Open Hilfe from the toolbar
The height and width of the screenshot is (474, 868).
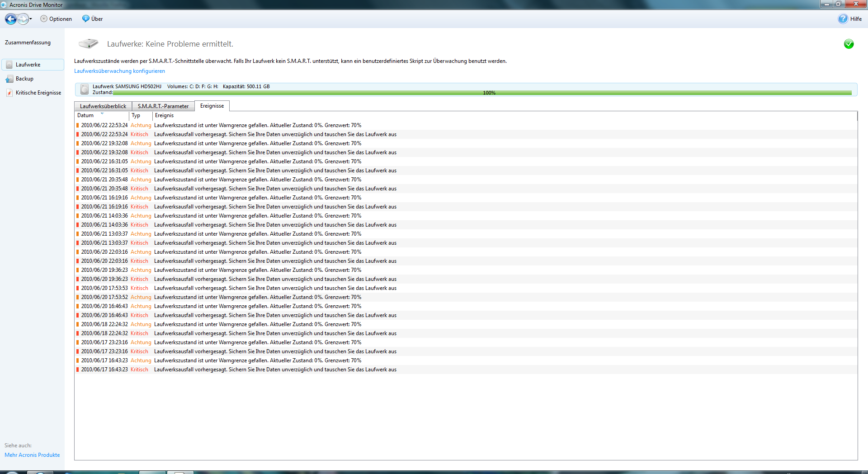point(850,19)
